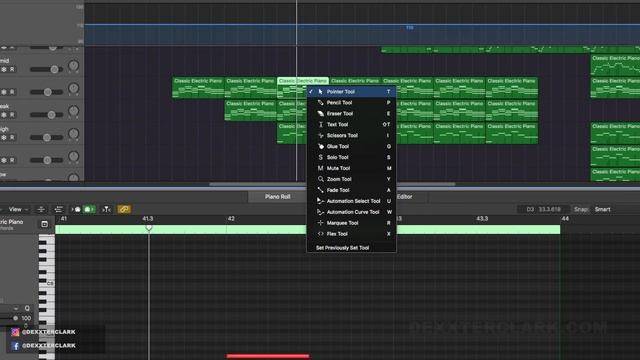Click the pan knob of the mid track
Screen dimensions: 640x360
point(73,66)
